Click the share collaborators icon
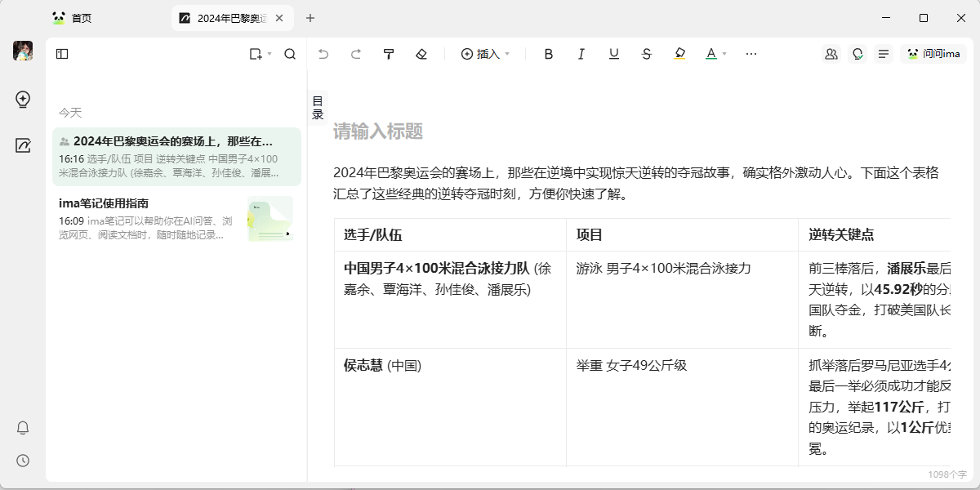The image size is (980, 490). point(831,54)
